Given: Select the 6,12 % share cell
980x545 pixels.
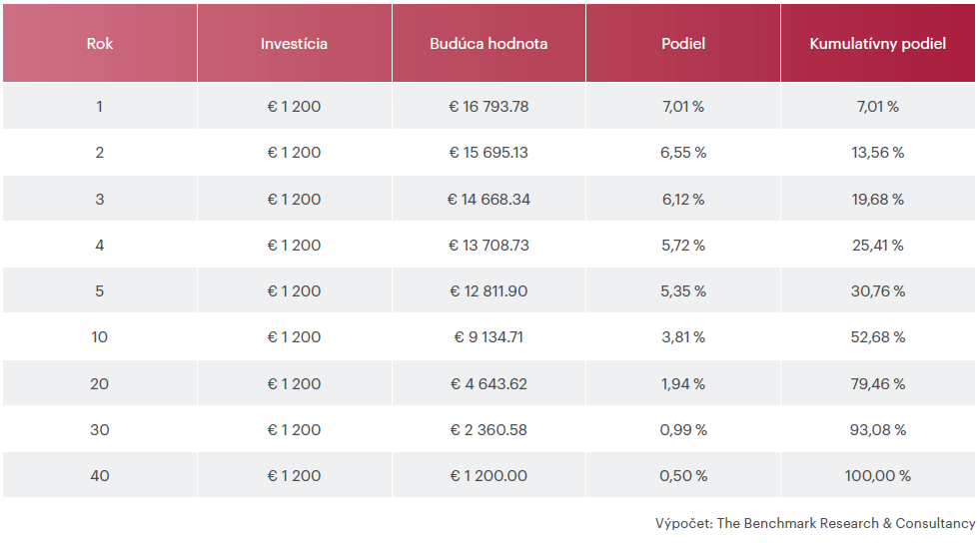Looking at the screenshot, I should (683, 200).
